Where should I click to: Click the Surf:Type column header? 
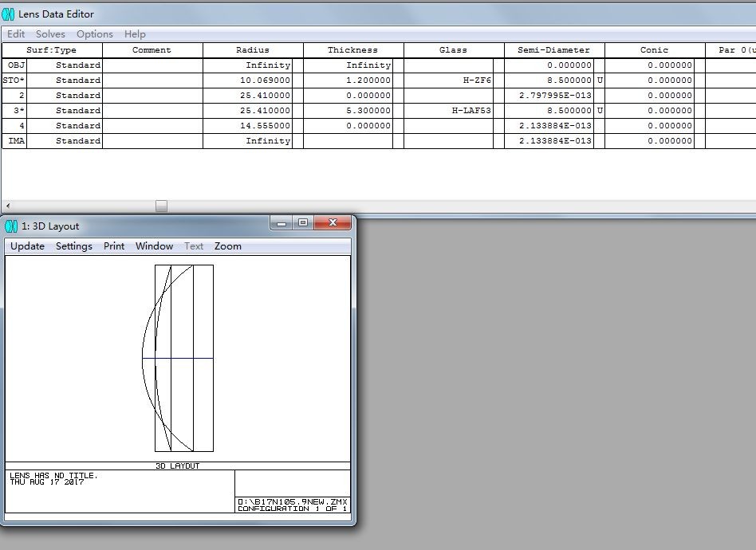52,50
